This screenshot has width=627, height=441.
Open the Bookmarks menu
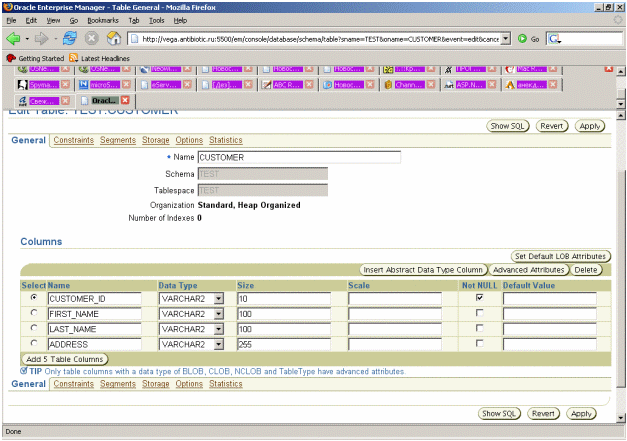point(103,20)
